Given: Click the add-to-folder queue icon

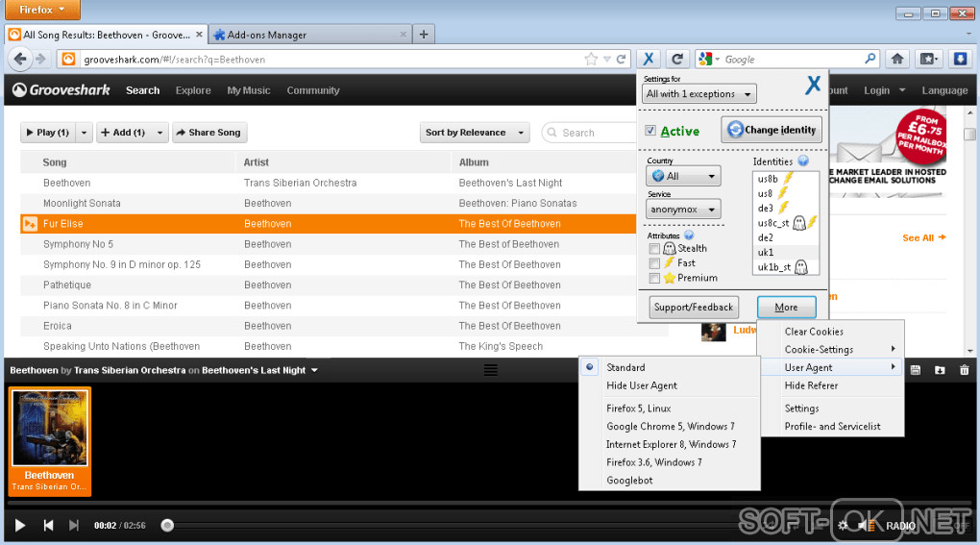Looking at the screenshot, I should pyautogui.click(x=940, y=370).
